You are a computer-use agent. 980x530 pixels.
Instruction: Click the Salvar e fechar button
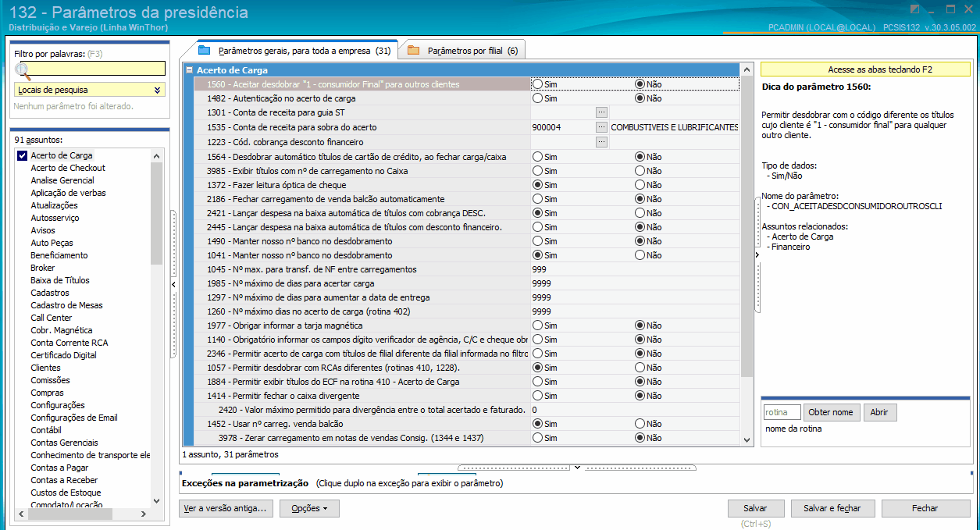pyautogui.click(x=832, y=508)
